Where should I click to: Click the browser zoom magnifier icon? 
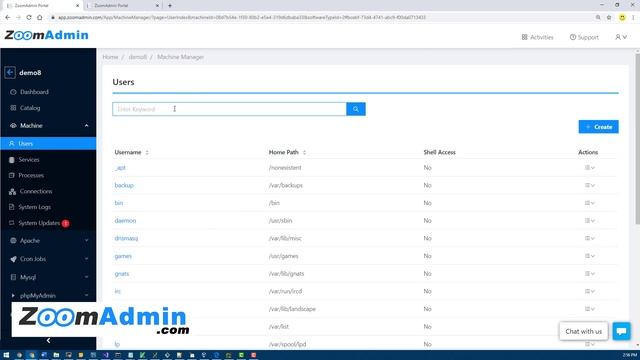[x=598, y=18]
